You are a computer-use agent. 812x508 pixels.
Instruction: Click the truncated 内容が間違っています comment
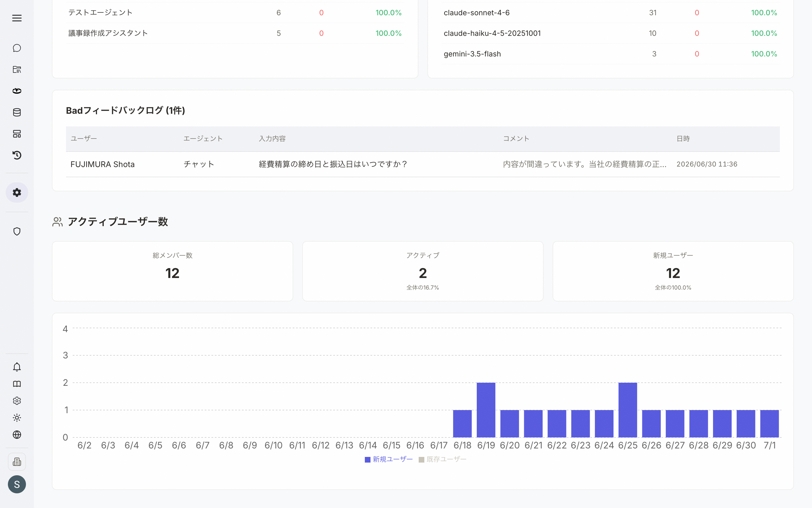pyautogui.click(x=584, y=164)
